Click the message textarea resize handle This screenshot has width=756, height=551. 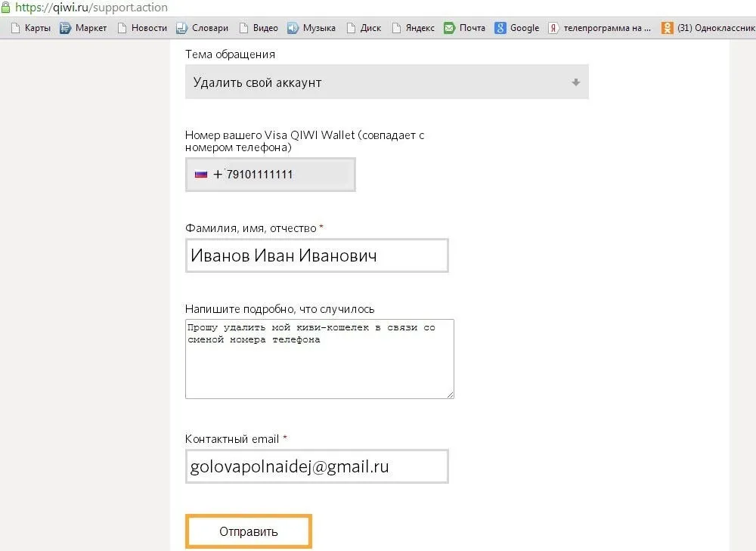[450, 394]
